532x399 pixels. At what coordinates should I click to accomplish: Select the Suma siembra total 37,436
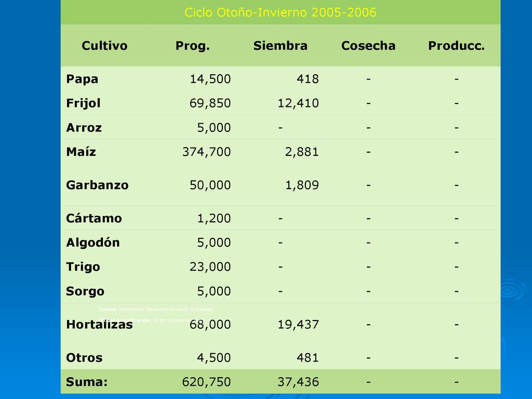point(298,382)
